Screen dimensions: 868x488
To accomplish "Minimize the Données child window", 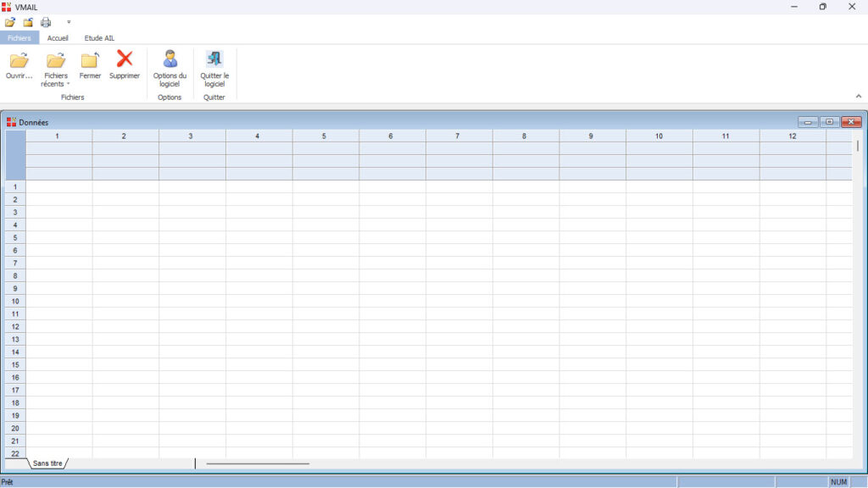I will pos(808,122).
